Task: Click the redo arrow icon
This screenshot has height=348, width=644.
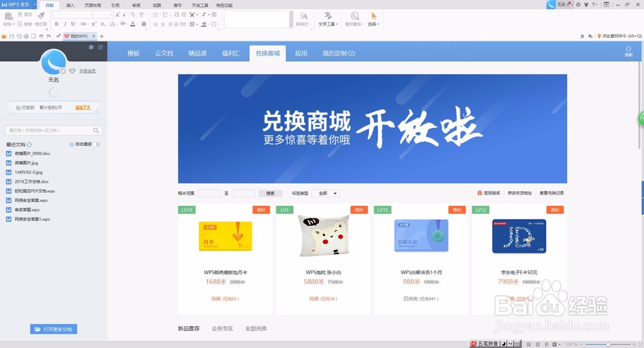Action: [x=48, y=36]
